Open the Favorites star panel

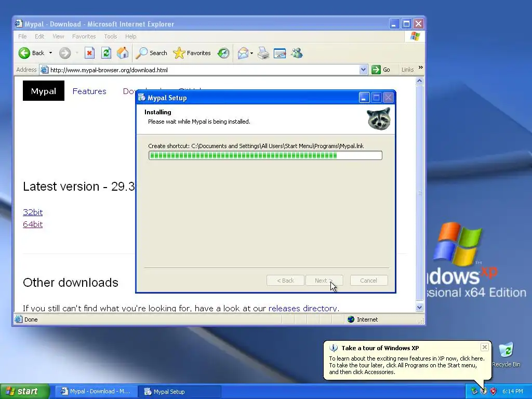(x=192, y=53)
